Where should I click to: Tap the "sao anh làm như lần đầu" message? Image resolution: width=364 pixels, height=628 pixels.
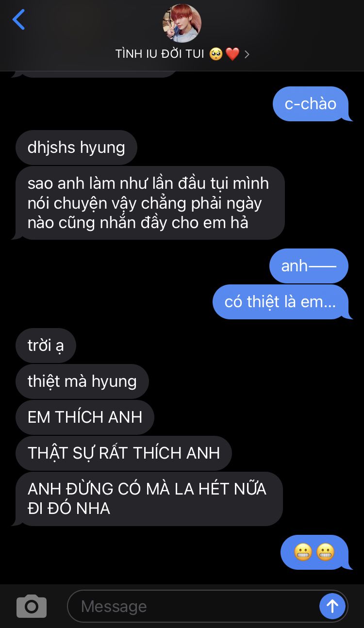[150, 203]
